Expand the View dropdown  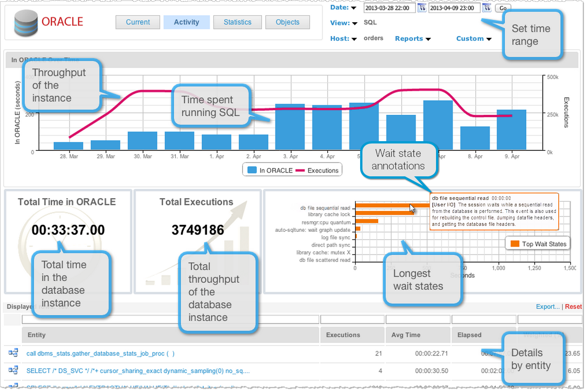343,23
